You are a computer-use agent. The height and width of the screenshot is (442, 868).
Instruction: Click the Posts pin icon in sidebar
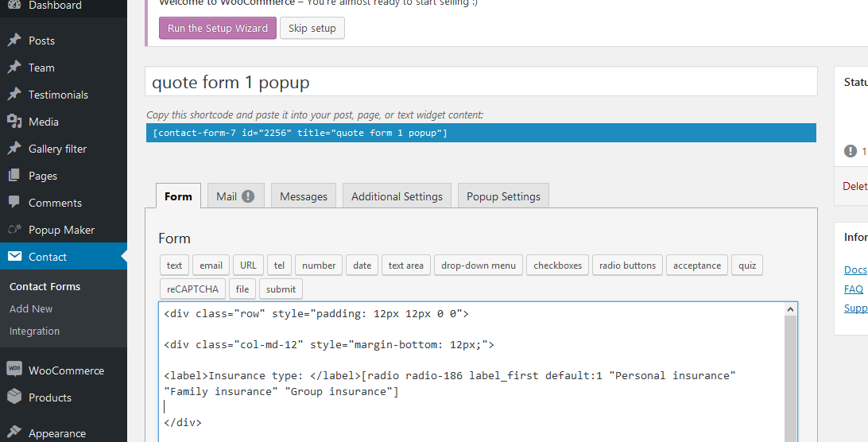point(14,41)
